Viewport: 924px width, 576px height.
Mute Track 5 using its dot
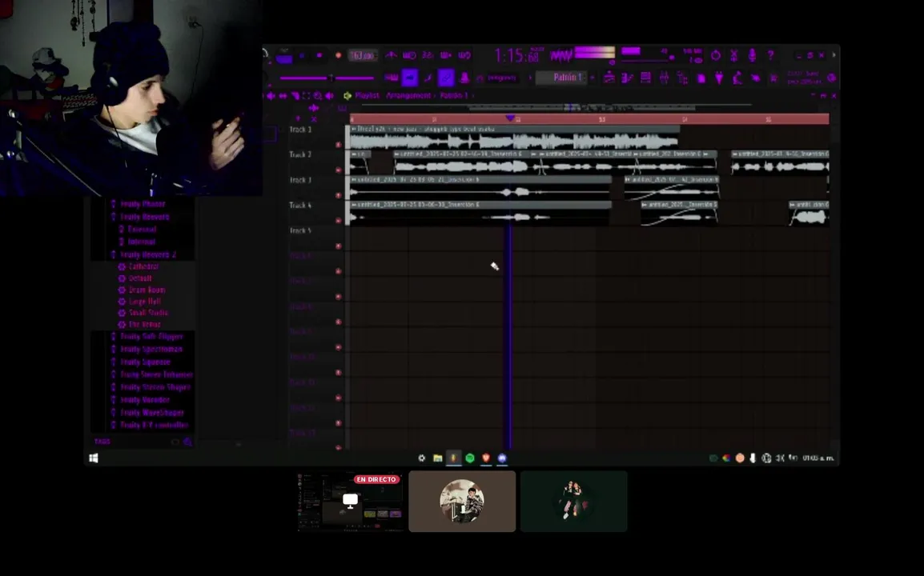click(338, 246)
